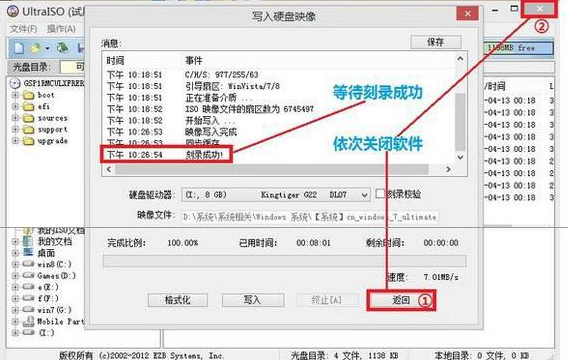
Task: Click the 写入 write button
Action: click(x=252, y=300)
